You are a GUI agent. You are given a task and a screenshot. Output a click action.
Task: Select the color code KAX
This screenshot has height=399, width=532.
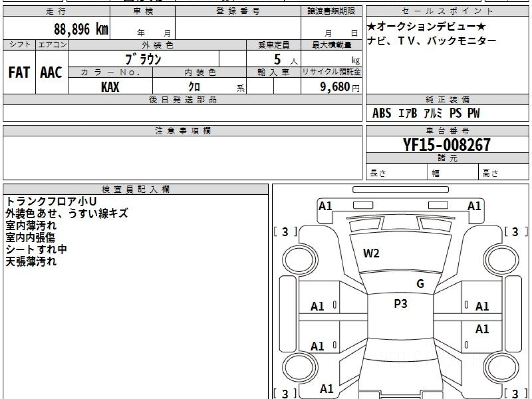point(110,87)
